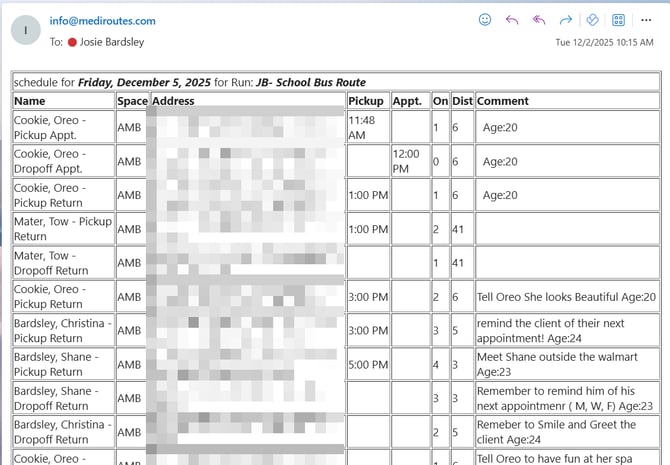Open the more actions ellipsis menu
670x465 pixels.
click(x=646, y=20)
